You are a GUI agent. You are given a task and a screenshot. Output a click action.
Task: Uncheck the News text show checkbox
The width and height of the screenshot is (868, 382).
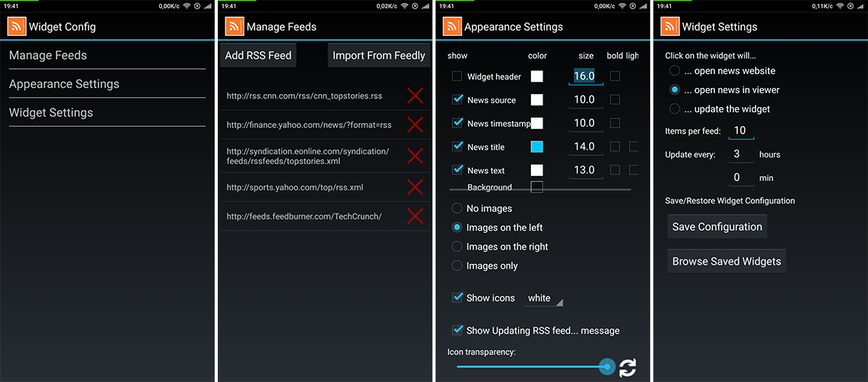coord(457,170)
